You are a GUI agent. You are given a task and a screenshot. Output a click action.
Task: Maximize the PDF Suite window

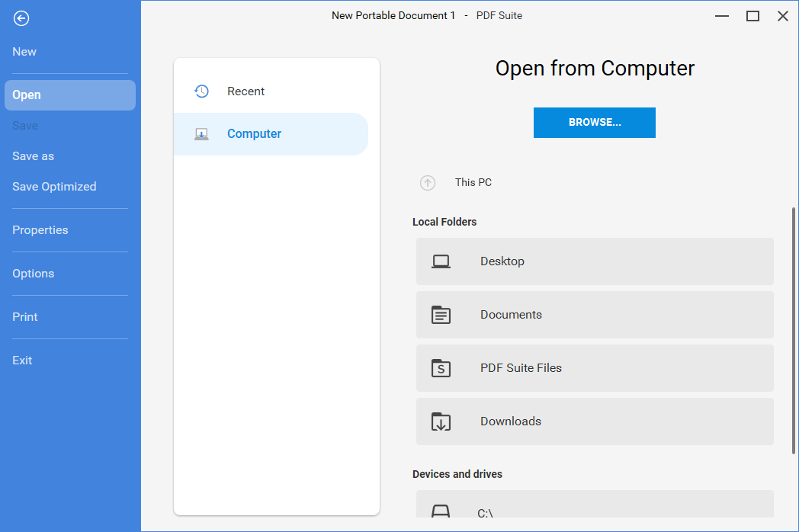coord(752,16)
